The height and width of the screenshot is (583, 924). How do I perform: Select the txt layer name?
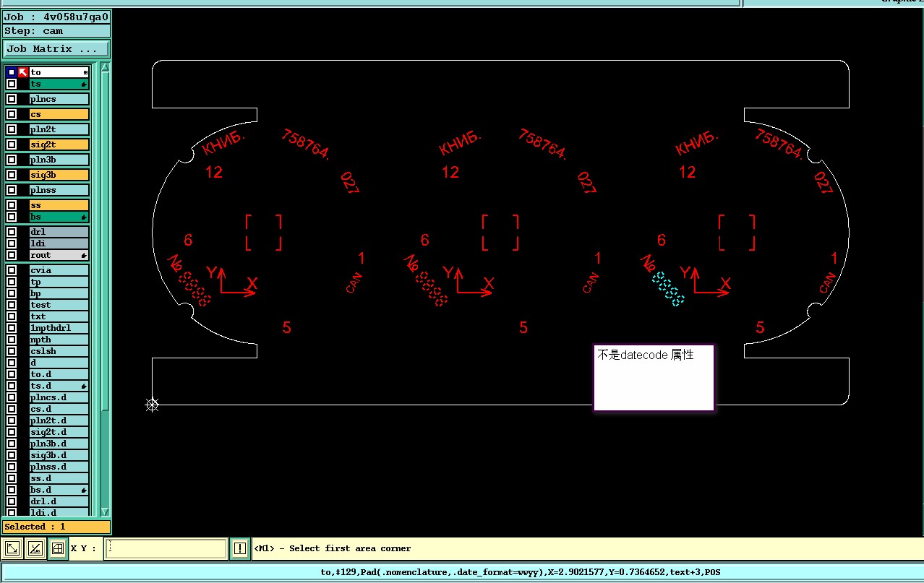pos(59,316)
